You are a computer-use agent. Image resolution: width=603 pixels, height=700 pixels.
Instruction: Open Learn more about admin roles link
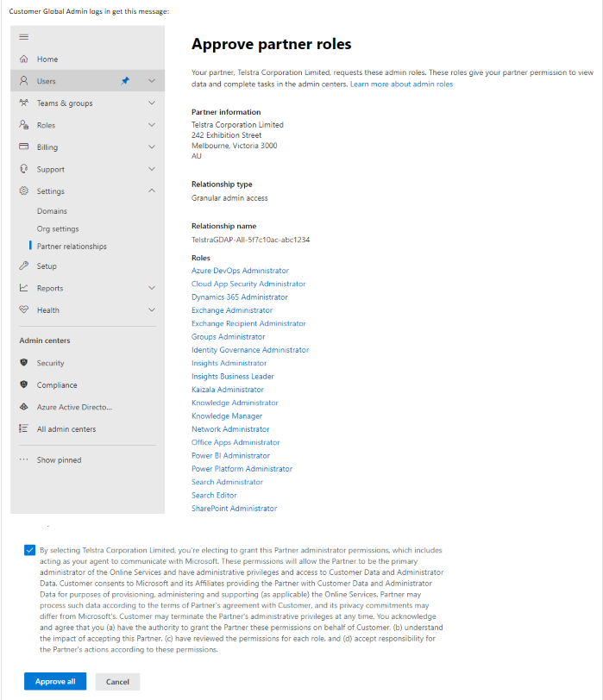[401, 84]
